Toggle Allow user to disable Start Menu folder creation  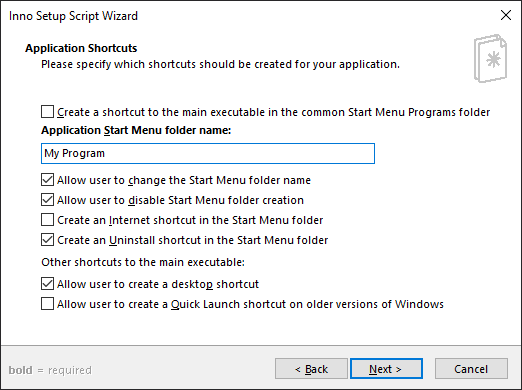[47, 200]
